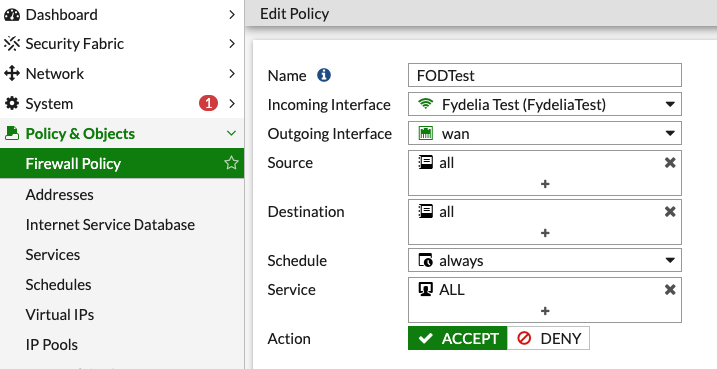
Task: Add a Destination entry with plus
Action: point(545,233)
